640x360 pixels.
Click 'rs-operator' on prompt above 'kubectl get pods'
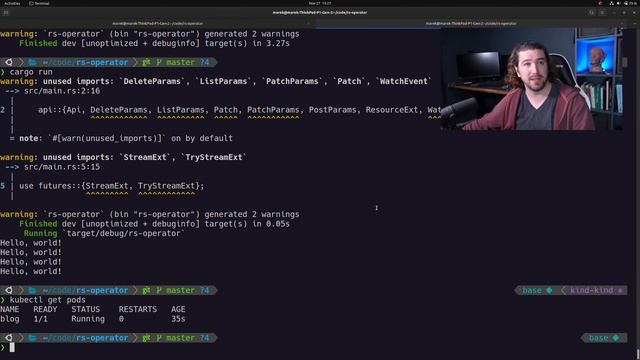[102, 290]
